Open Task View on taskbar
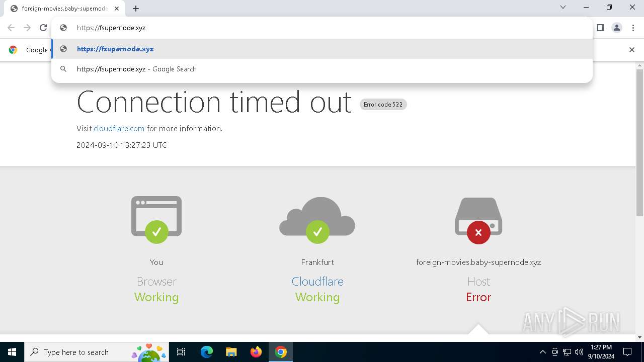 click(x=181, y=352)
